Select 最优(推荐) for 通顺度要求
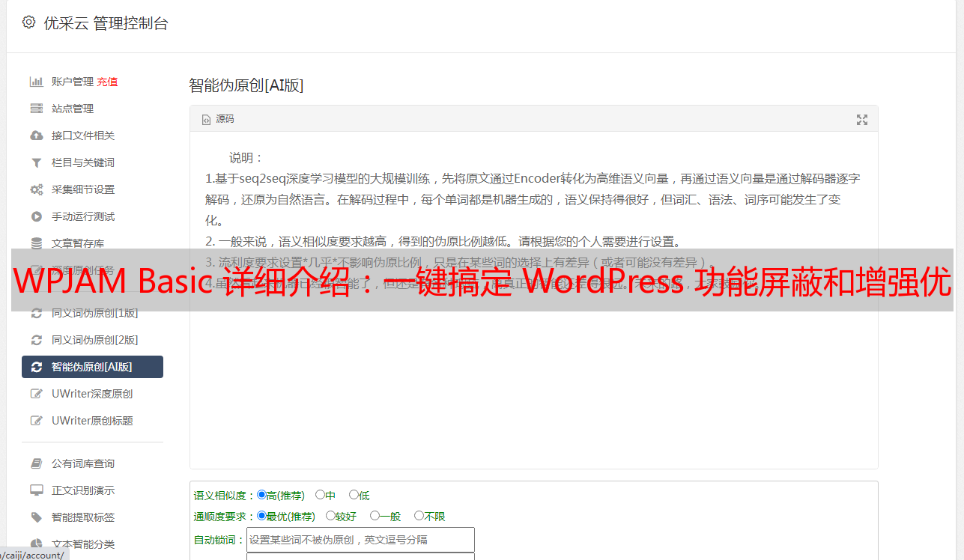The image size is (964, 560). (261, 516)
